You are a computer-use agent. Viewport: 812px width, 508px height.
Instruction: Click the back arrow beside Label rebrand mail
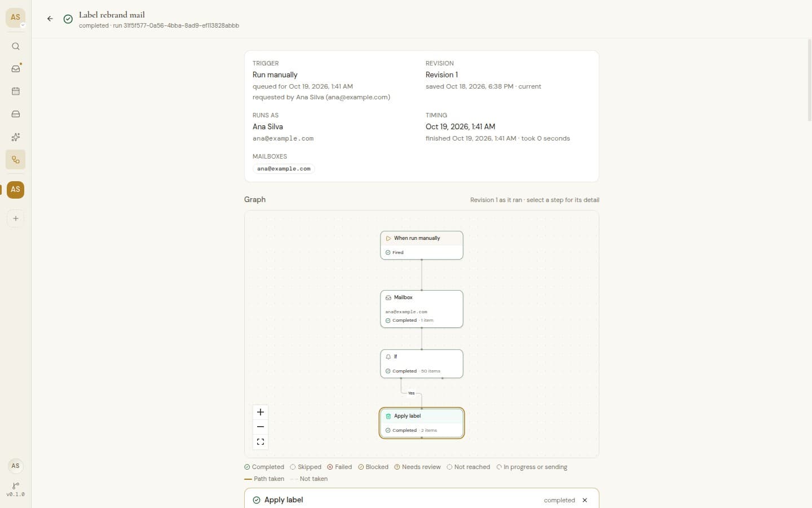point(50,19)
